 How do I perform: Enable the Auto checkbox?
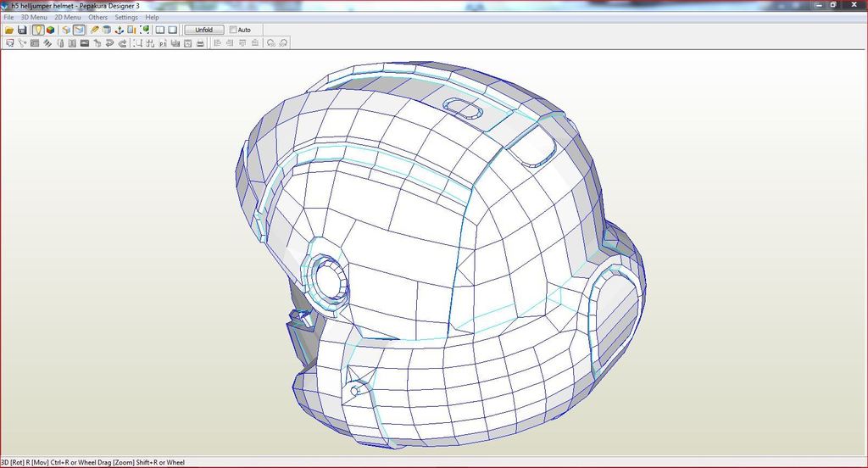(233, 30)
